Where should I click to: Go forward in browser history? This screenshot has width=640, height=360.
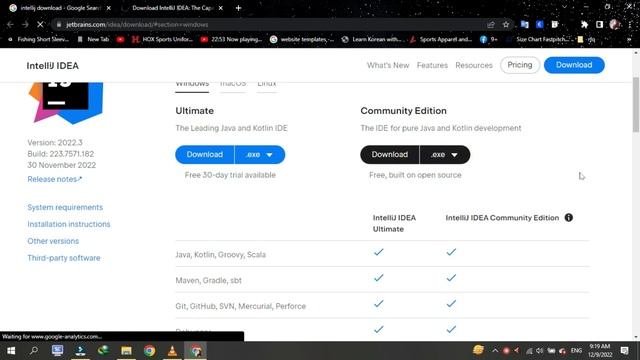[25, 24]
